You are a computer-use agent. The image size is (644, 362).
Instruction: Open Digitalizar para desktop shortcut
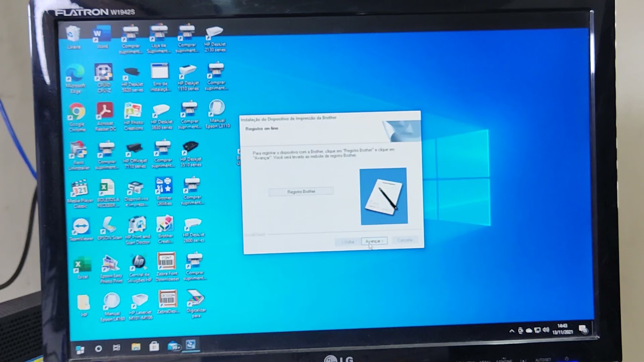(x=196, y=304)
